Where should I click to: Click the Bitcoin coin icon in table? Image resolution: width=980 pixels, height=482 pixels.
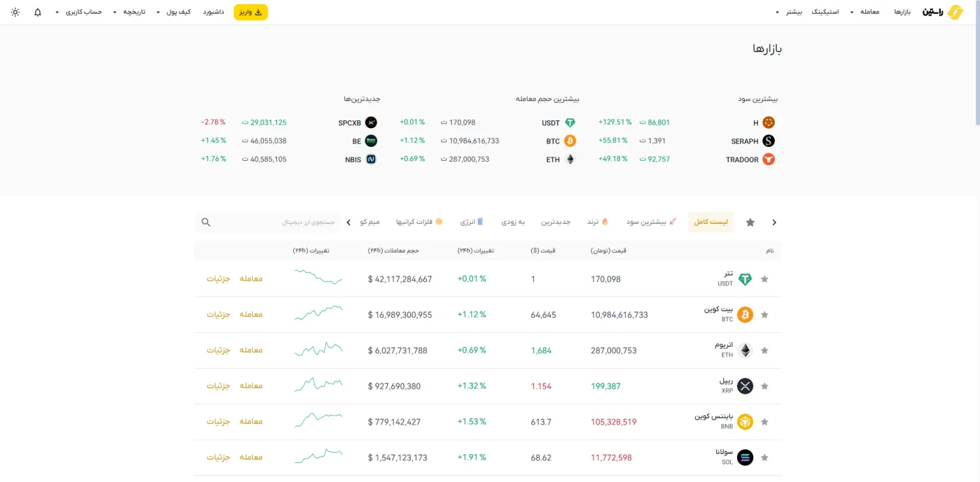click(x=745, y=315)
